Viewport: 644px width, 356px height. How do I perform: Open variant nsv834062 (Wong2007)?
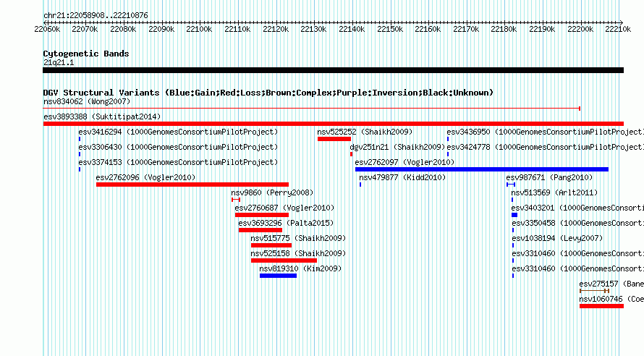(x=87, y=101)
